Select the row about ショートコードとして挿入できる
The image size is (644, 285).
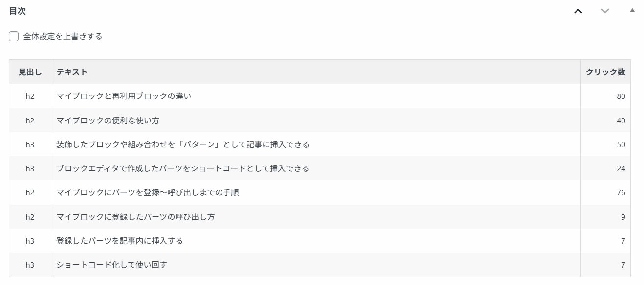[x=320, y=168]
